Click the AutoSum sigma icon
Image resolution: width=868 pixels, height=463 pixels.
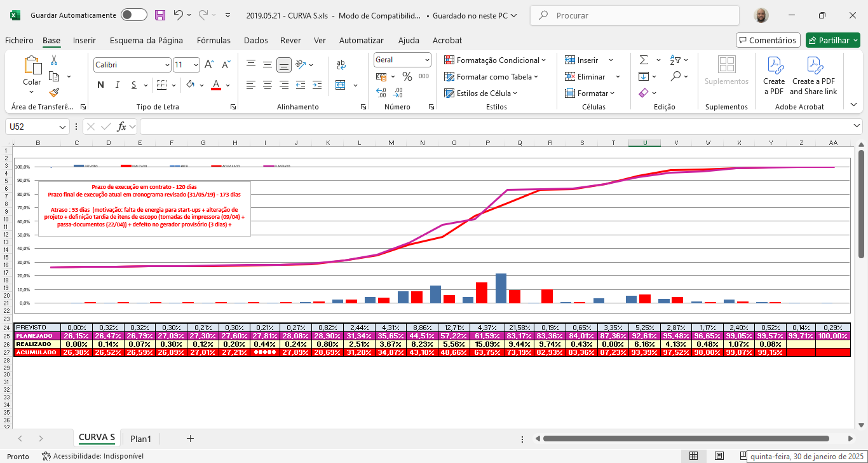[643, 60]
